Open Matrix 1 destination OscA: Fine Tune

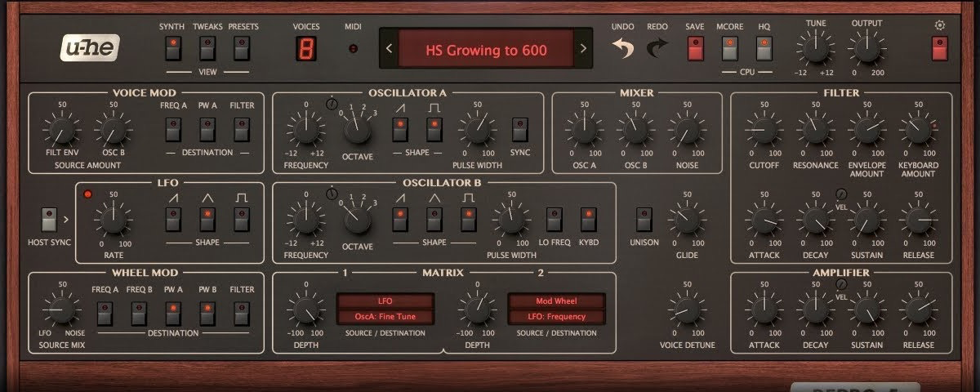click(385, 316)
